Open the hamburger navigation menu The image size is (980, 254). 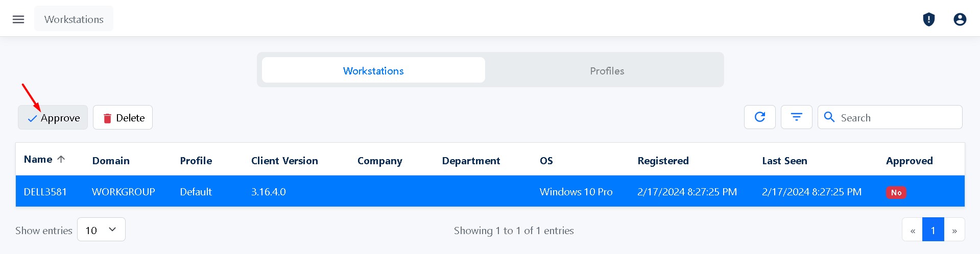[x=18, y=19]
